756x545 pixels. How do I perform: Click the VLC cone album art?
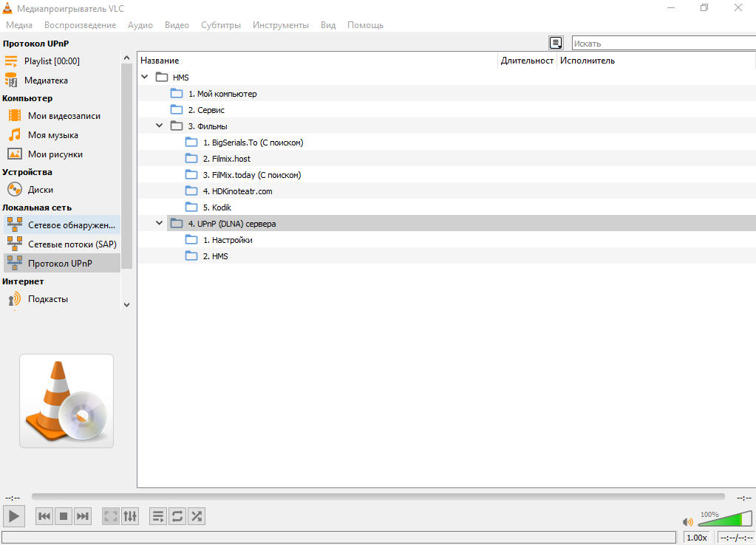point(67,401)
